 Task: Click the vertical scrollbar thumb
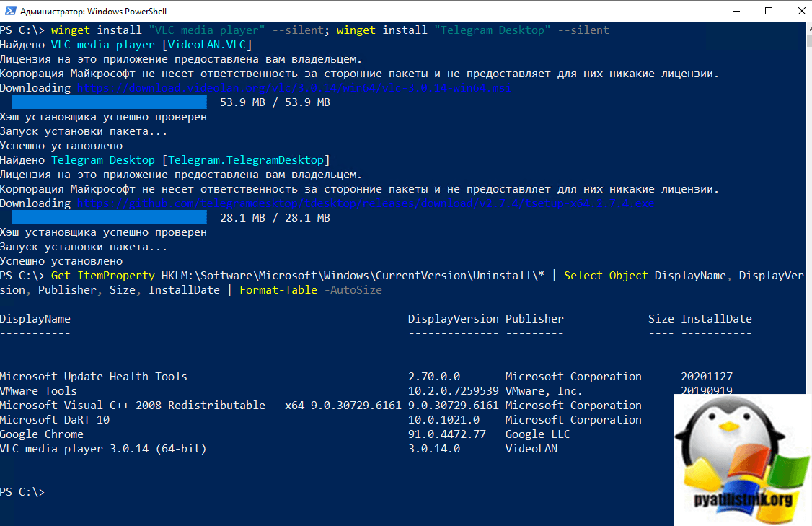point(809,40)
